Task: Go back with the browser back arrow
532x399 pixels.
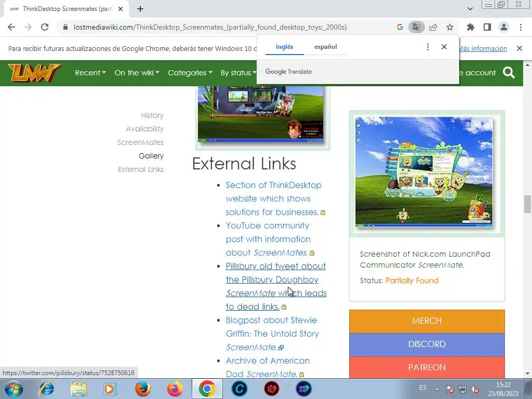Action: (11, 27)
